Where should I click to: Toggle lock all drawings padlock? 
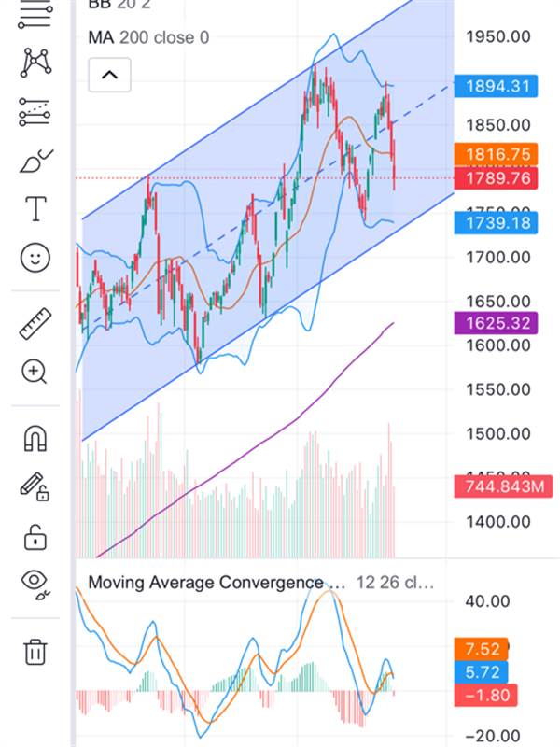point(35,537)
